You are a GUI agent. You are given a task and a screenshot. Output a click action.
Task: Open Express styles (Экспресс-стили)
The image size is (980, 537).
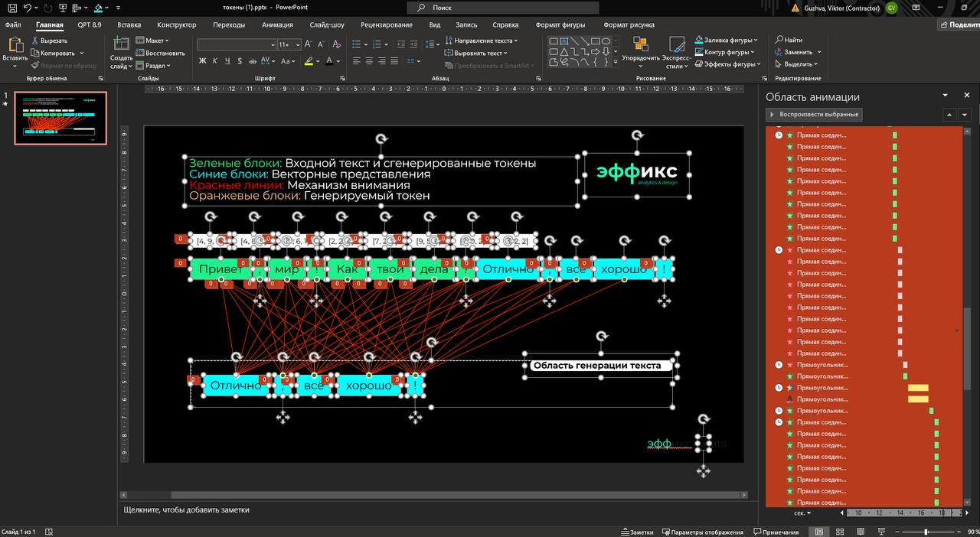click(x=676, y=51)
